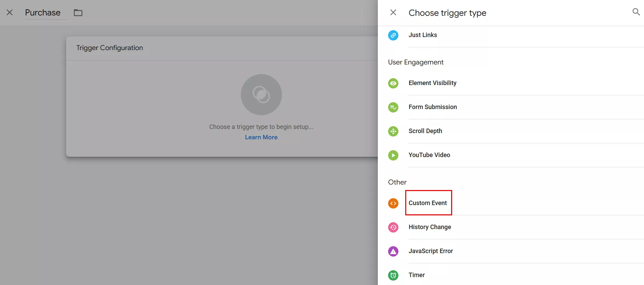644x285 pixels.
Task: Open the folder icon next to Purchase
Action: click(78, 13)
